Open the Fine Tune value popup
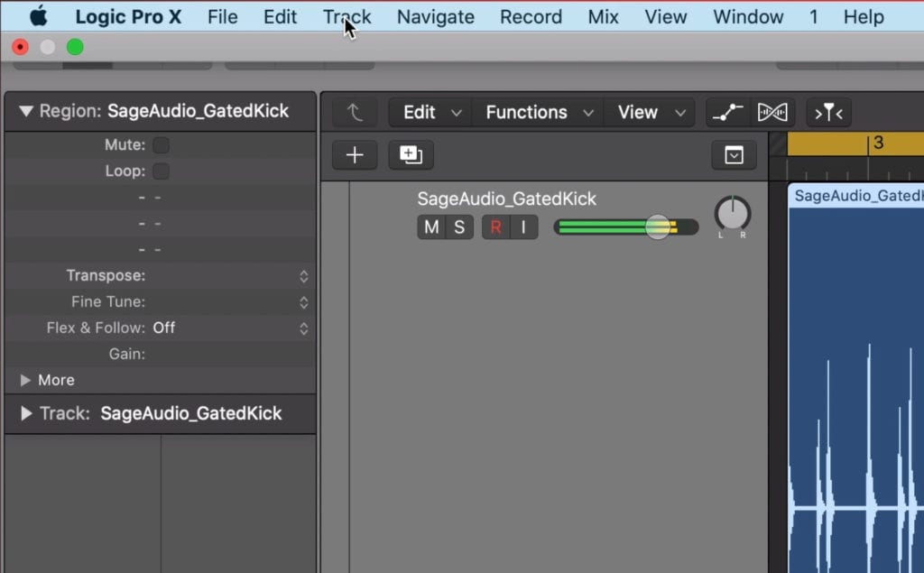This screenshot has height=573, width=924. (303, 301)
